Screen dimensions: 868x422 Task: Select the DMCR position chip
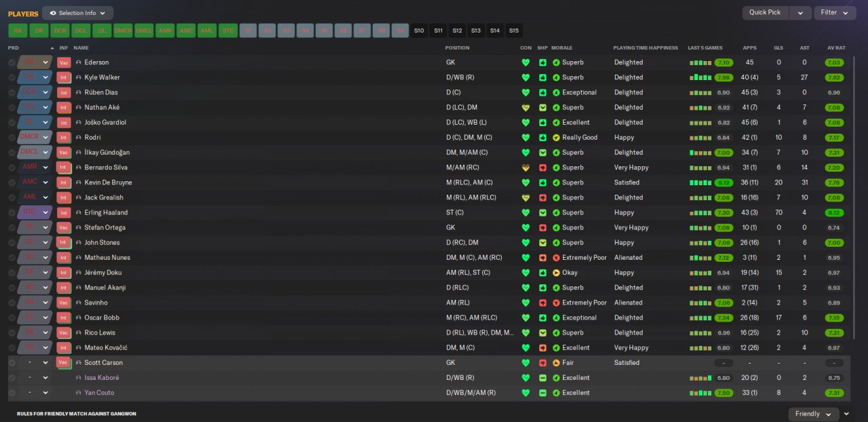(123, 31)
